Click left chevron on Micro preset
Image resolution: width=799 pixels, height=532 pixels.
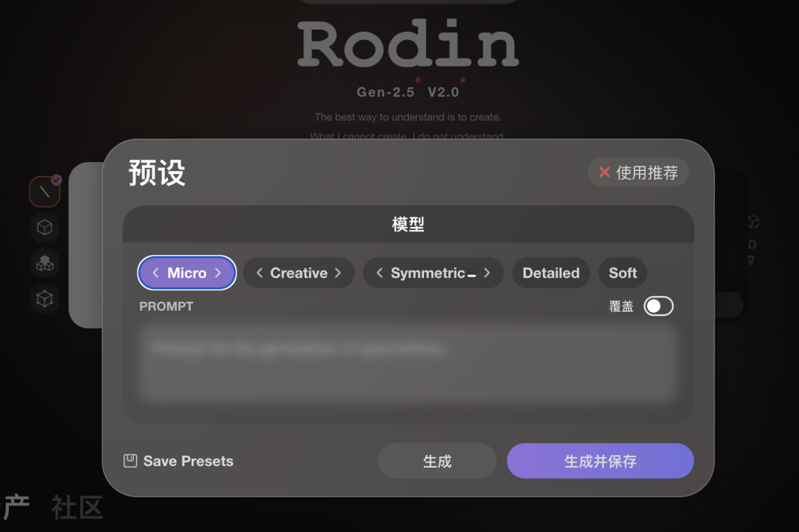(x=155, y=273)
